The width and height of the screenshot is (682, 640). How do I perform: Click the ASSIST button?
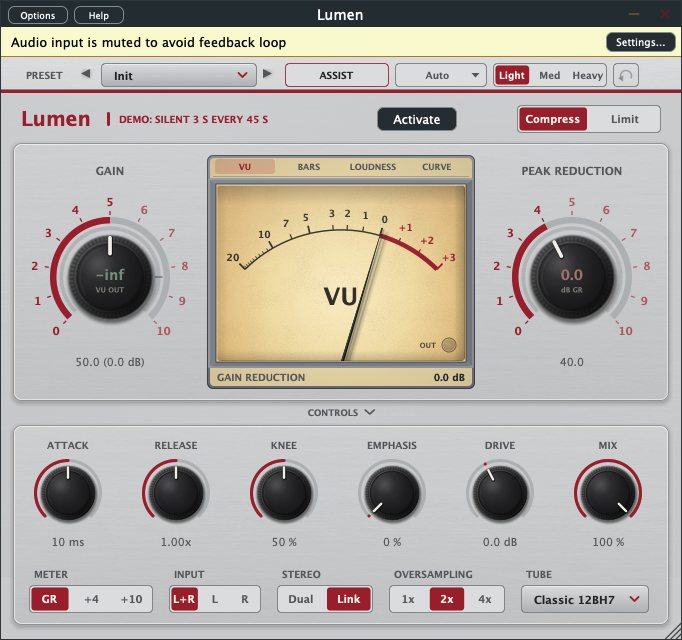point(337,75)
